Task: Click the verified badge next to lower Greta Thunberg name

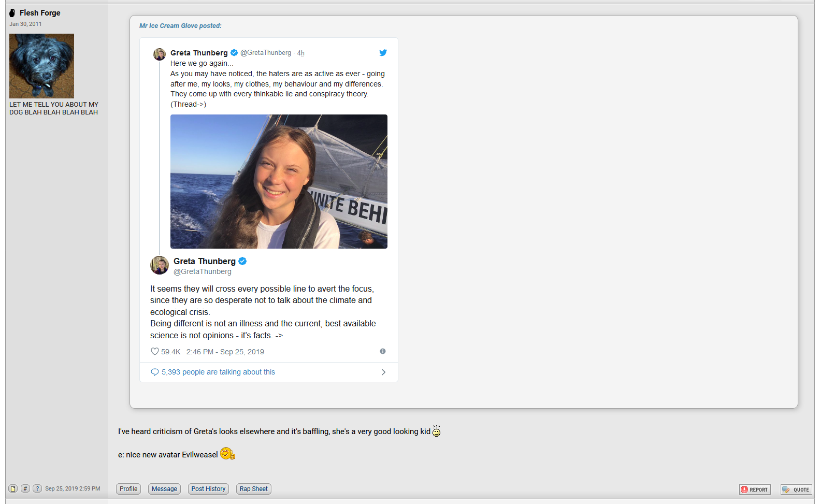Action: (x=242, y=261)
